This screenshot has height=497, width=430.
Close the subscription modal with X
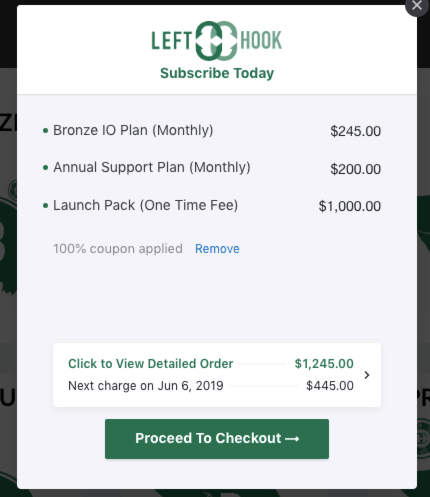(x=417, y=6)
